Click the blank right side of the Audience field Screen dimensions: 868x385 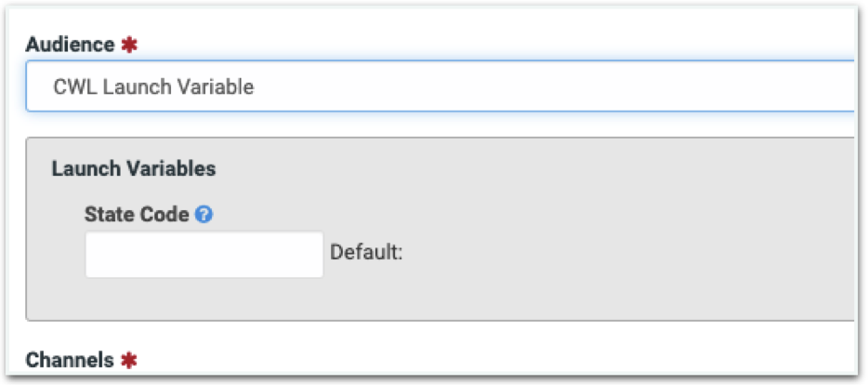click(554, 86)
